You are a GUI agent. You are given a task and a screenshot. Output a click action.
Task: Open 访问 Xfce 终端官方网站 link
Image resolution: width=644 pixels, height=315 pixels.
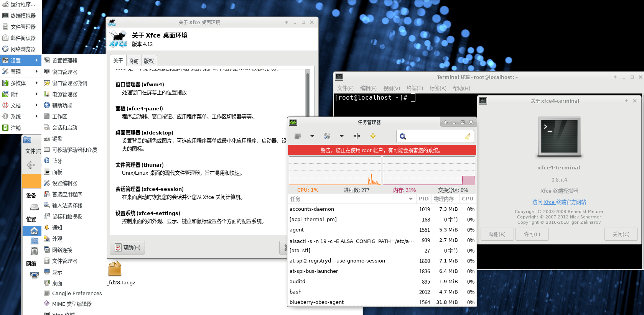click(x=559, y=202)
